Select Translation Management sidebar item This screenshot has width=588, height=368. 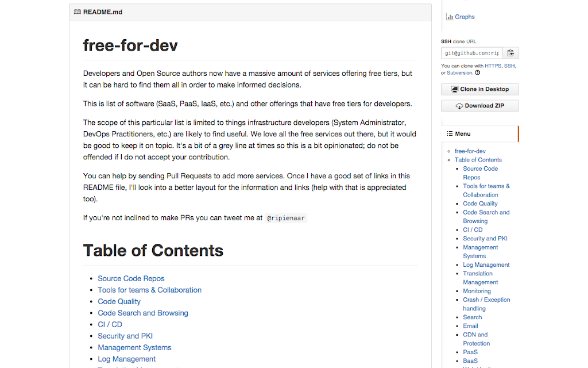[x=481, y=278]
